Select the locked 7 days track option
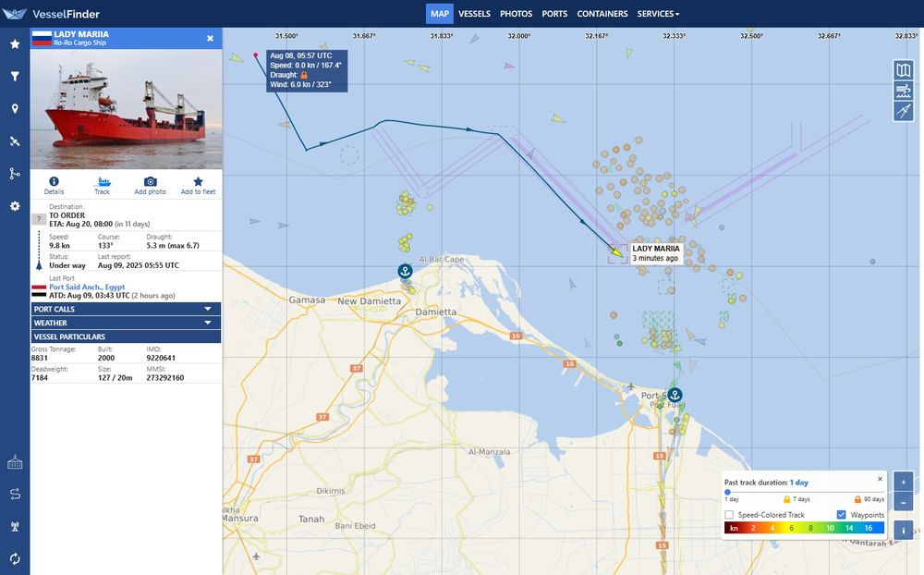Viewport: 924px width, 575px height. pyautogui.click(x=796, y=499)
